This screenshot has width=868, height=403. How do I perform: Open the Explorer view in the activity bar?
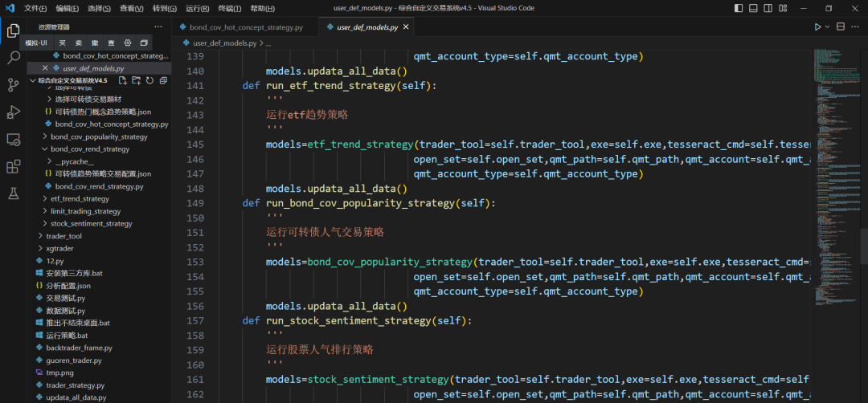coord(14,31)
